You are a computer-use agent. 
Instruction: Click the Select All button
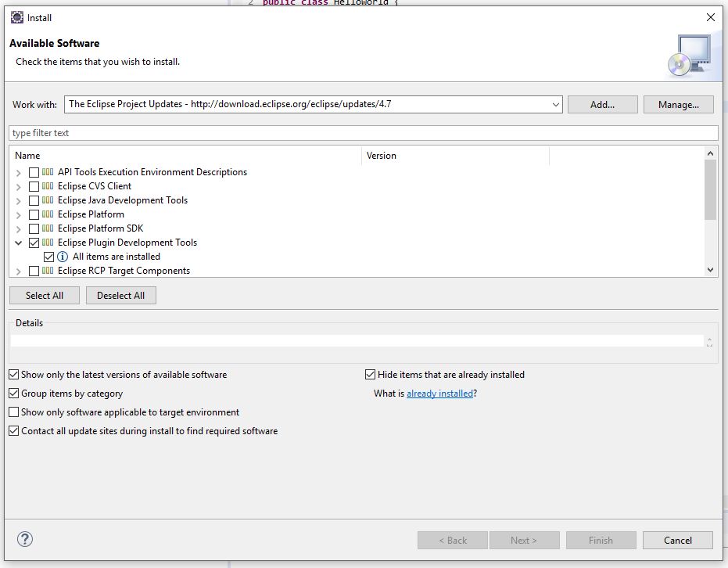tap(45, 296)
